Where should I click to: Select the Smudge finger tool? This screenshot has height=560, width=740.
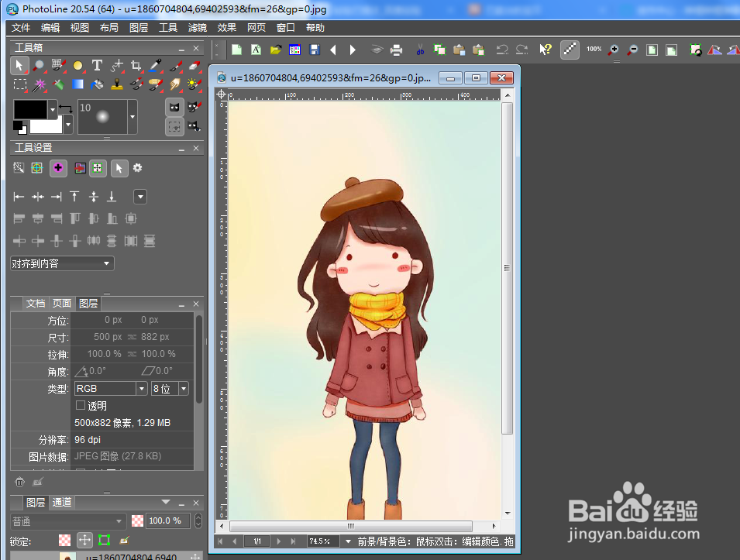tap(175, 85)
